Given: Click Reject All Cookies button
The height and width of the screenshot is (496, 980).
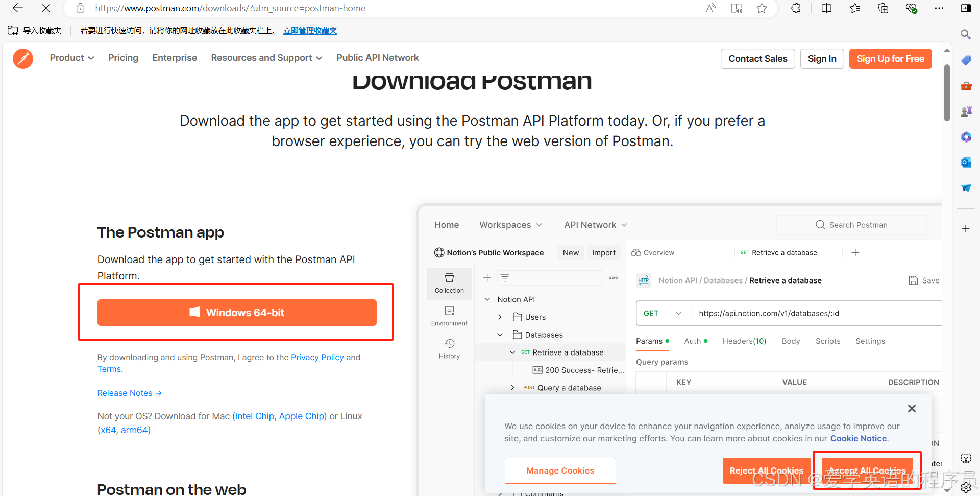Looking at the screenshot, I should tap(766, 470).
